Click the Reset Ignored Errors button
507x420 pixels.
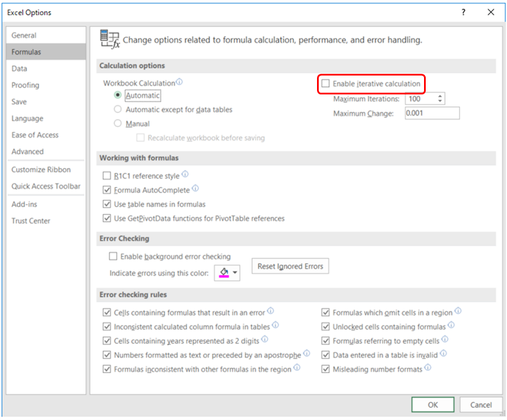pyautogui.click(x=290, y=266)
